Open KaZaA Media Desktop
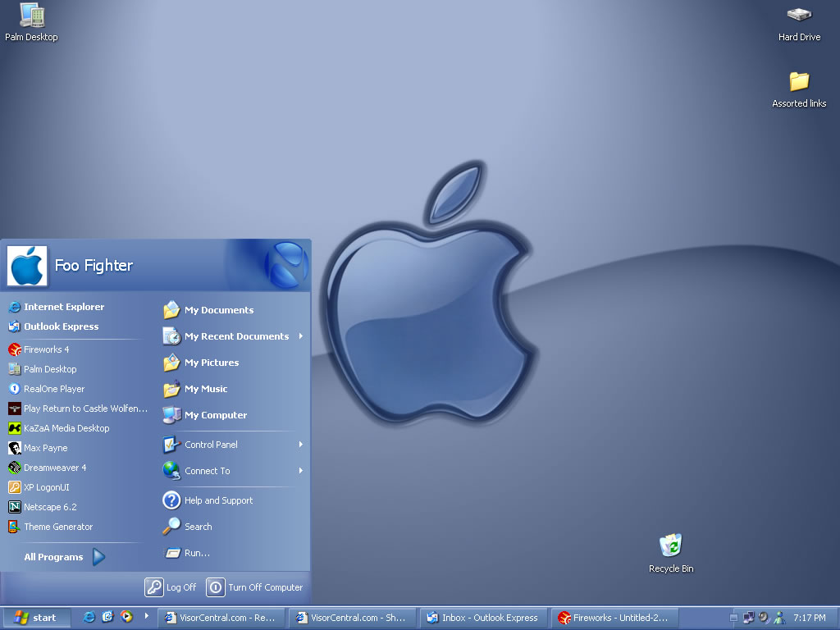The image size is (840, 630). pos(66,428)
